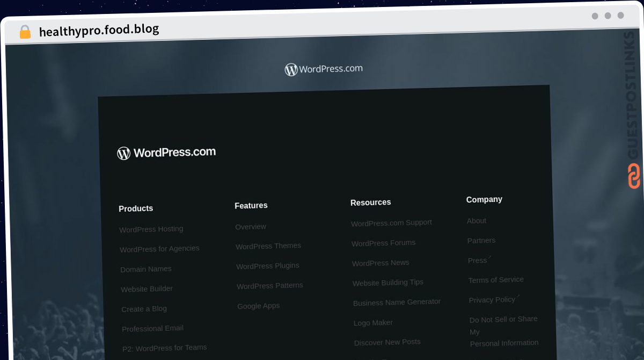Click the orange chain link icon
The width and height of the screenshot is (644, 360).
click(x=634, y=176)
